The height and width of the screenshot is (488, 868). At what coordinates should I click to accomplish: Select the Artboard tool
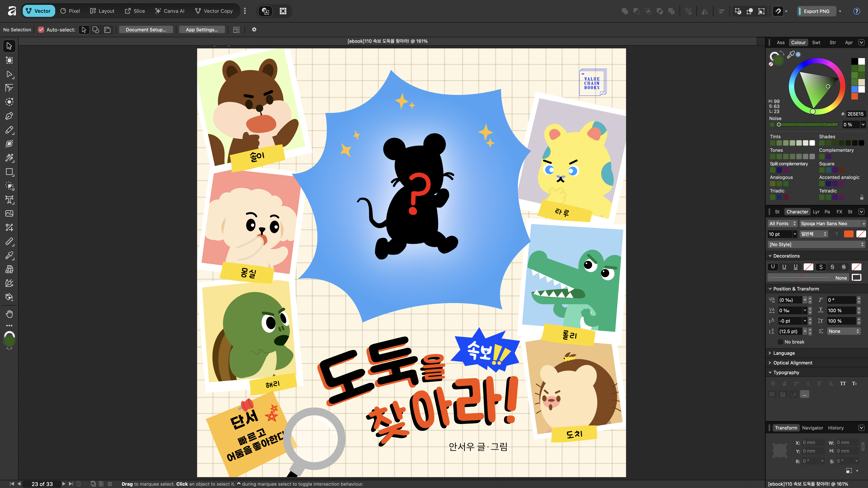point(9,60)
